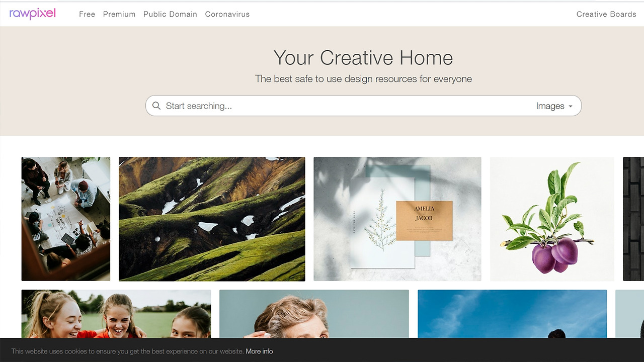This screenshot has width=644, height=362.
Task: Focus the Start searching input field
Action: pos(347,106)
